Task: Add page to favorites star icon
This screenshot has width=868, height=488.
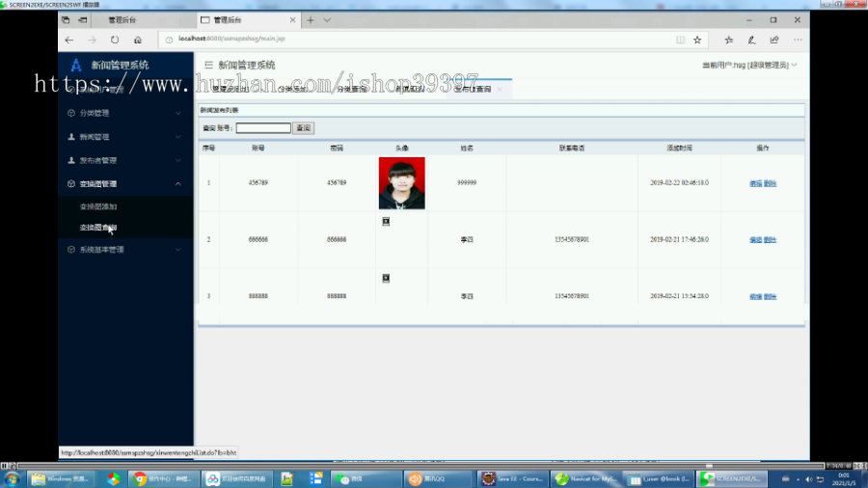Action: coord(697,40)
